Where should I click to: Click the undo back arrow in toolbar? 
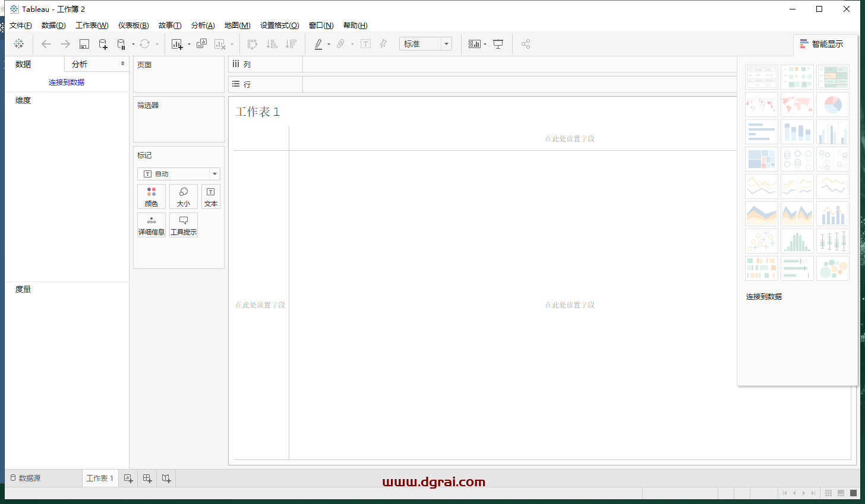46,44
